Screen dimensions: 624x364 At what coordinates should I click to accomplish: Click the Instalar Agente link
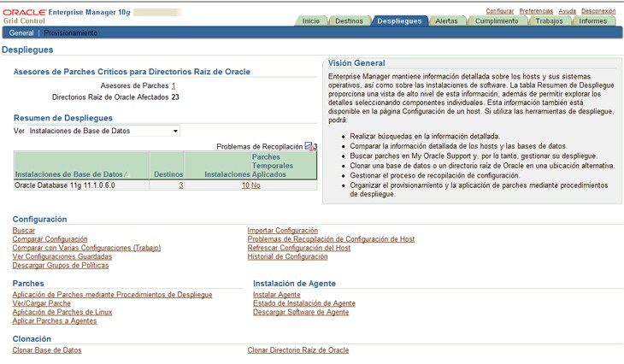point(276,295)
